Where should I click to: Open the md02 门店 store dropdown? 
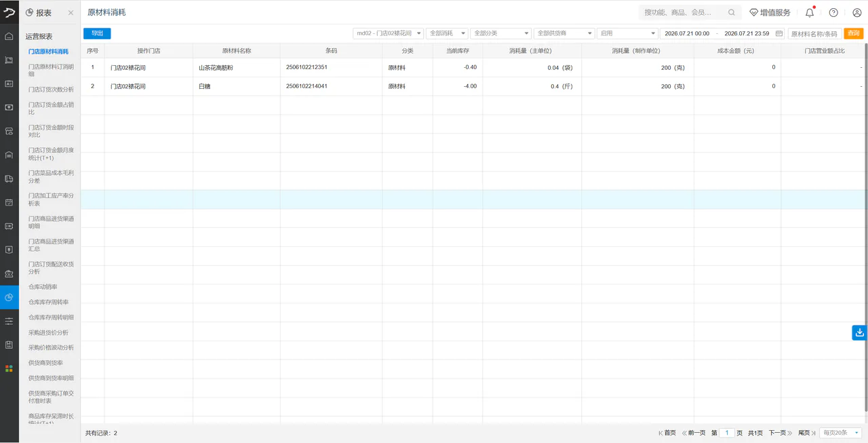pyautogui.click(x=389, y=33)
